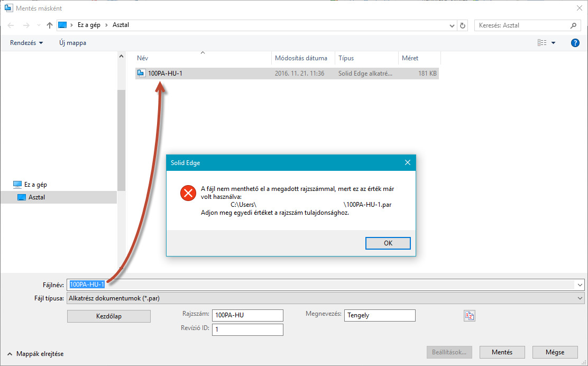Go up one folder level
Screen dimensions: 588x366
tap(50, 25)
